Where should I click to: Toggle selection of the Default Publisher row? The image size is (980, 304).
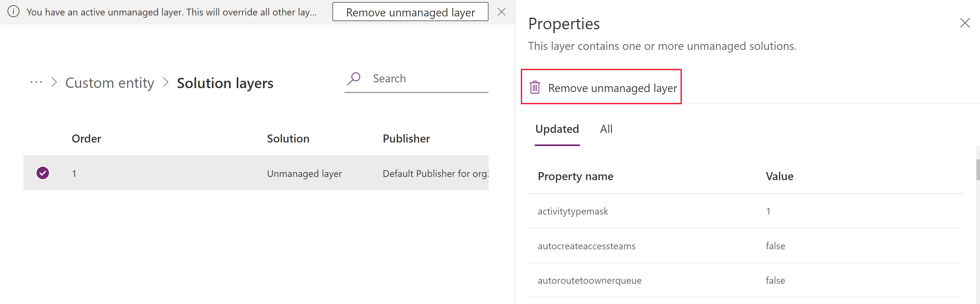tap(43, 172)
